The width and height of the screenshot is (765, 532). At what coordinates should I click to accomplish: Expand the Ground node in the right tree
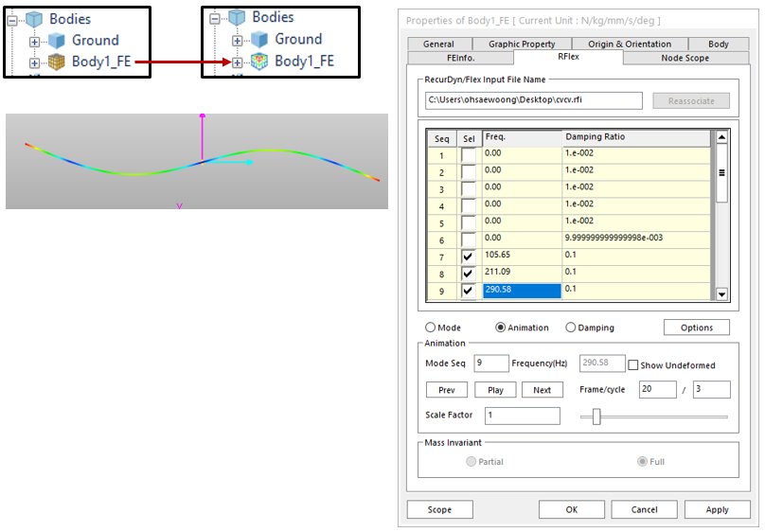click(x=237, y=41)
